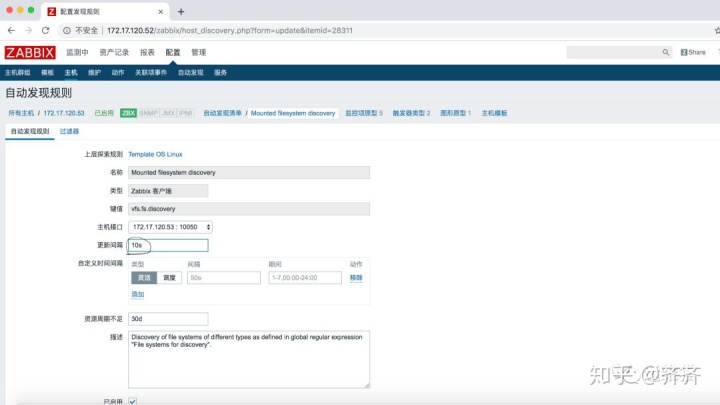
Task: Click the browser forward arrow
Action: 28,30
